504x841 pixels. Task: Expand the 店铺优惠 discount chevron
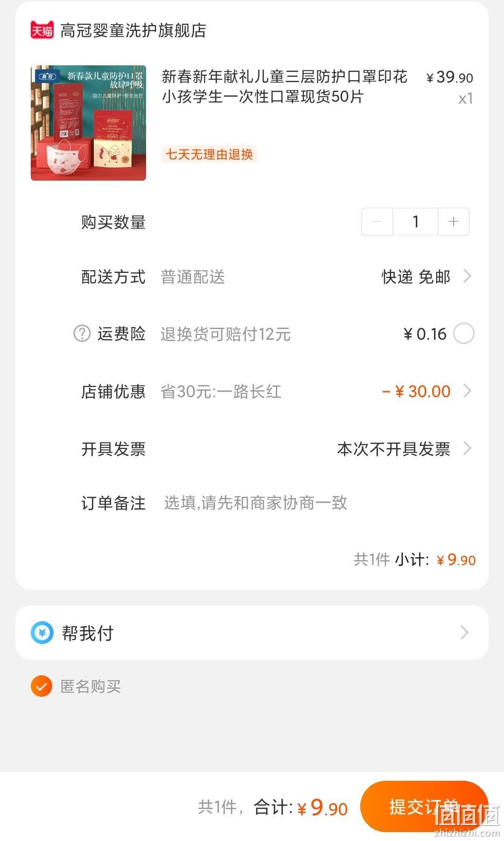point(467,391)
